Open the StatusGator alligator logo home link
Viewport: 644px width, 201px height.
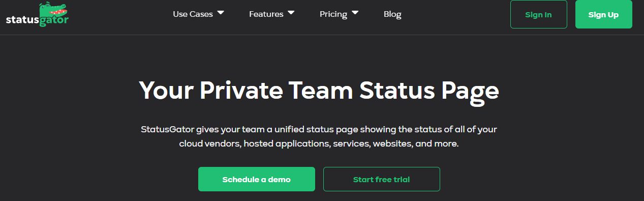click(x=37, y=14)
